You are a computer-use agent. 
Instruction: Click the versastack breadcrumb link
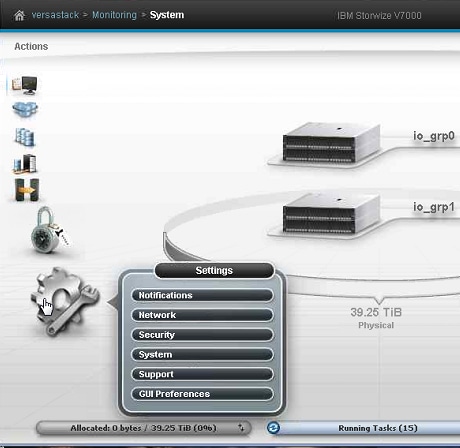pos(55,15)
